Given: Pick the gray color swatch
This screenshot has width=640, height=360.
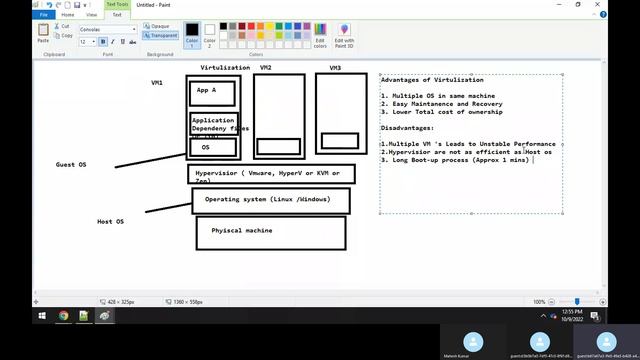Looking at the screenshot, I should coord(233,26).
